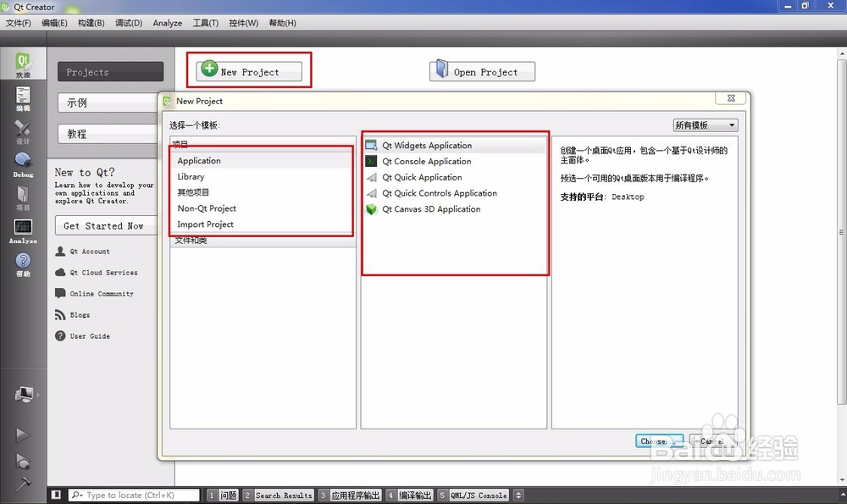Click the Online Community link text
Image resolution: width=847 pixels, height=504 pixels.
(102, 293)
